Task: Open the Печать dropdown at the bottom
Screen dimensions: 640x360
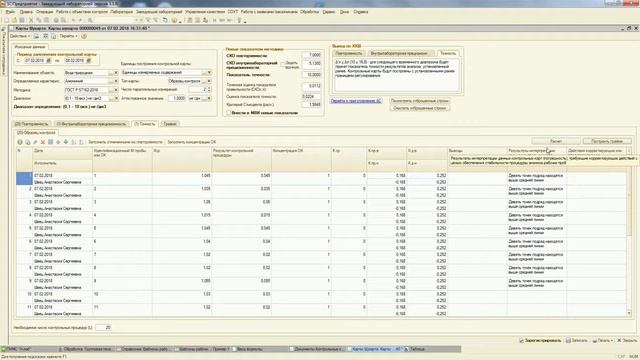Action: click(603, 340)
